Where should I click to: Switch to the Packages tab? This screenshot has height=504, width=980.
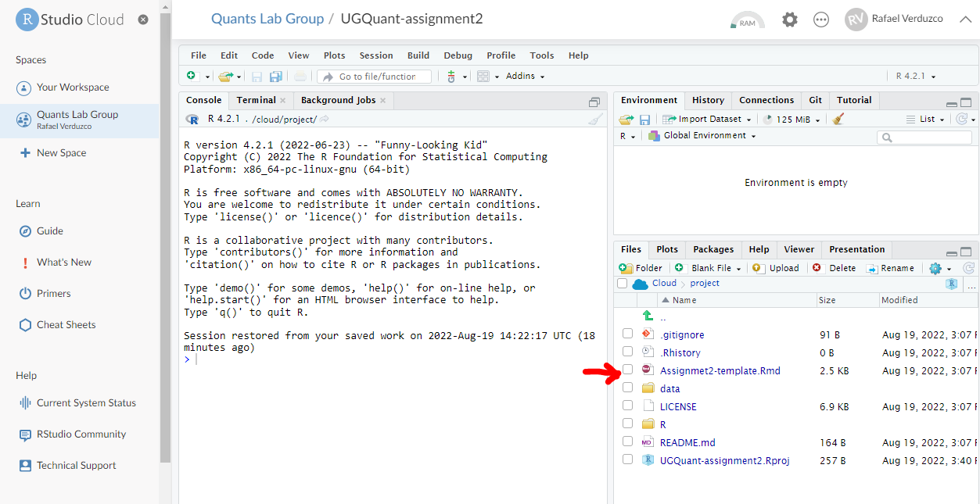coord(713,249)
